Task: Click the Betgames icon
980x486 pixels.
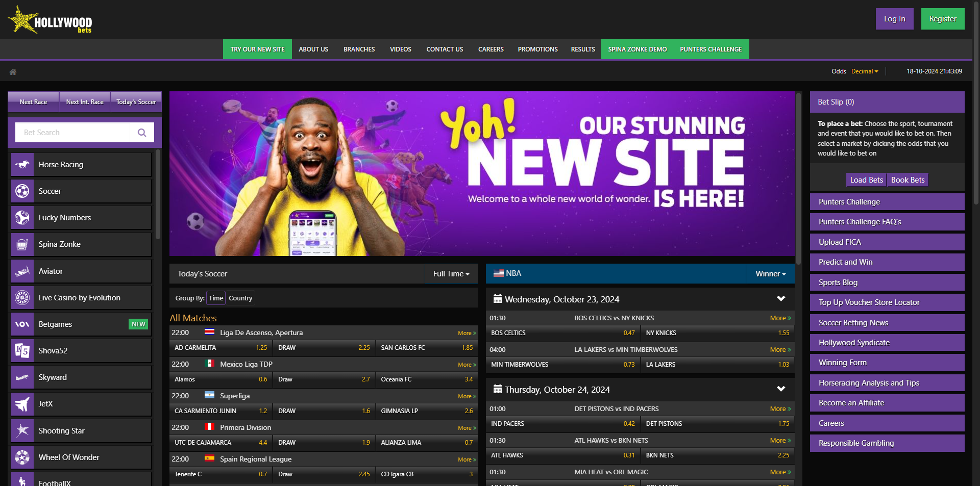Action: click(x=22, y=324)
